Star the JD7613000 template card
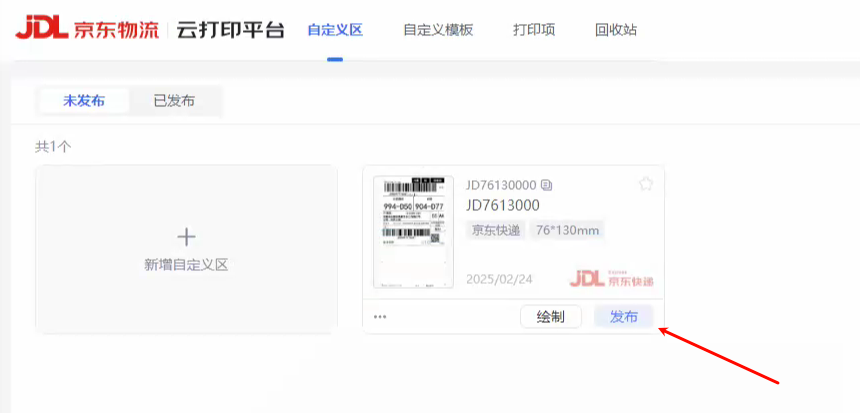The height and width of the screenshot is (413, 860). click(x=646, y=184)
